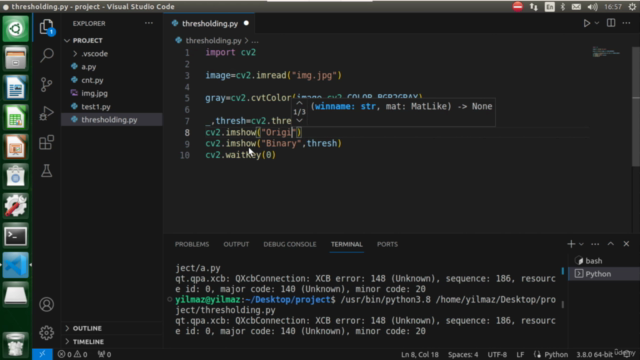Image resolution: width=640 pixels, height=360 pixels.
Task: Close the terminal panel
Action: 626,244
